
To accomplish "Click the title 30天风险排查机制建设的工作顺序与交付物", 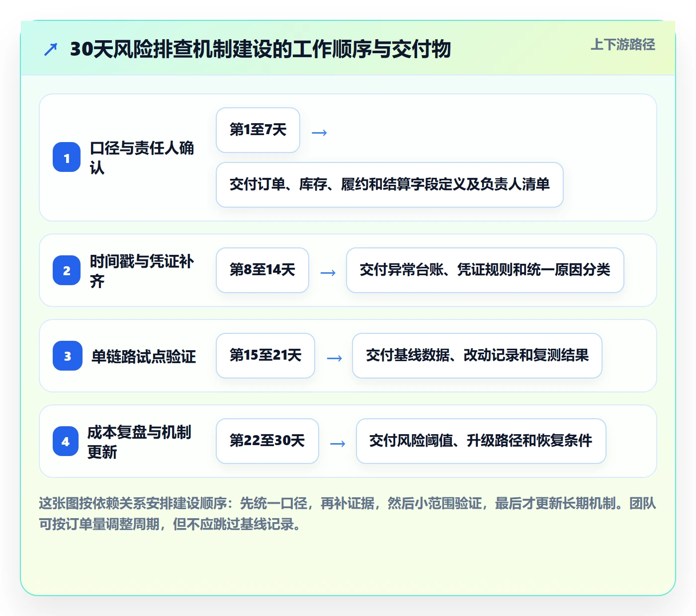I will pyautogui.click(x=261, y=49).
